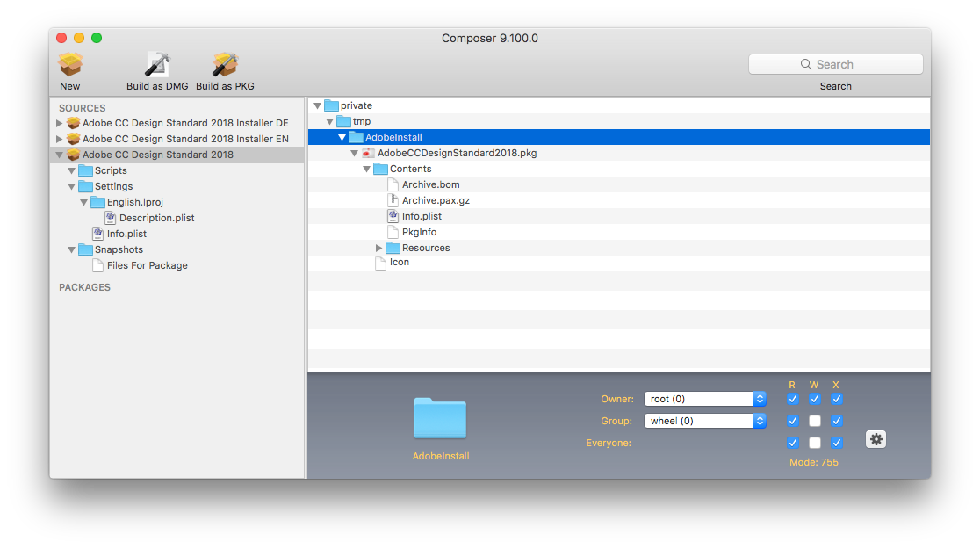Viewport: 980px width, 549px height.
Task: Click the English.lproj folder icon
Action: click(97, 202)
